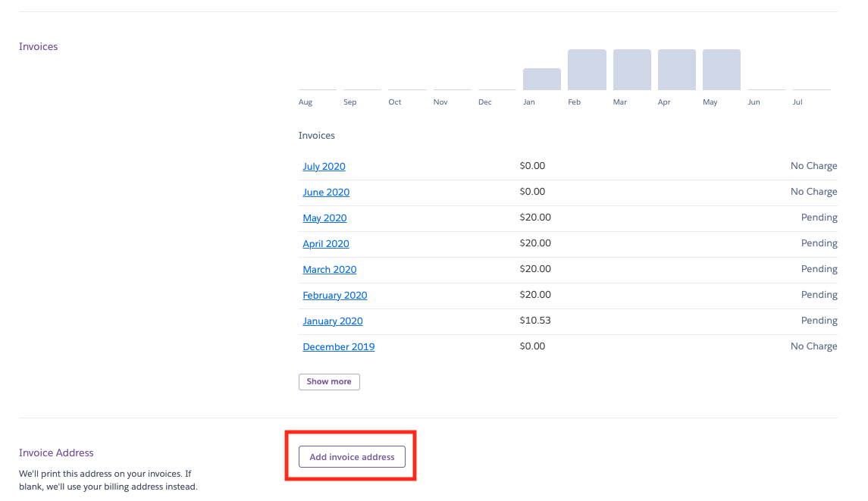Image resolution: width=868 pixels, height=501 pixels.
Task: Select the April bar in the invoice chart
Action: 676,70
